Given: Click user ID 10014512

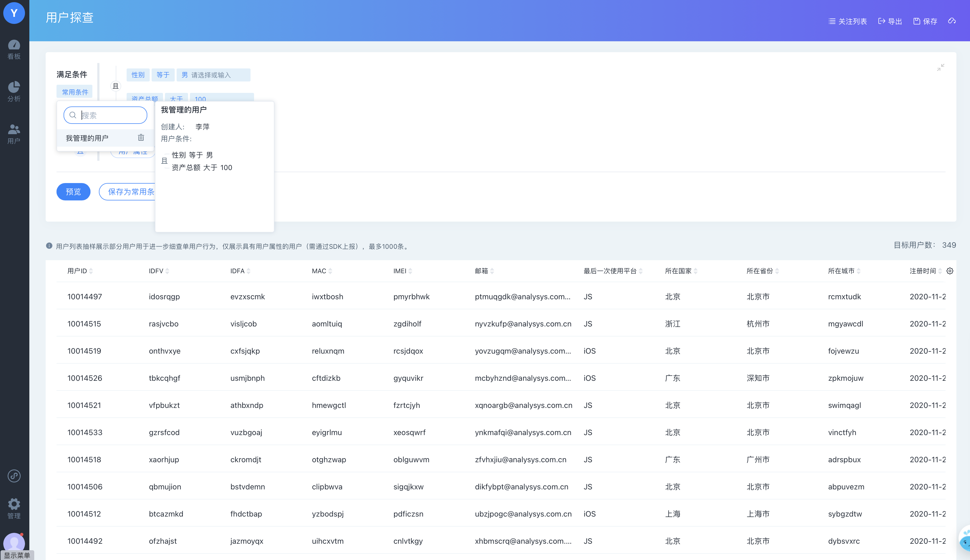Looking at the screenshot, I should pyautogui.click(x=84, y=514).
